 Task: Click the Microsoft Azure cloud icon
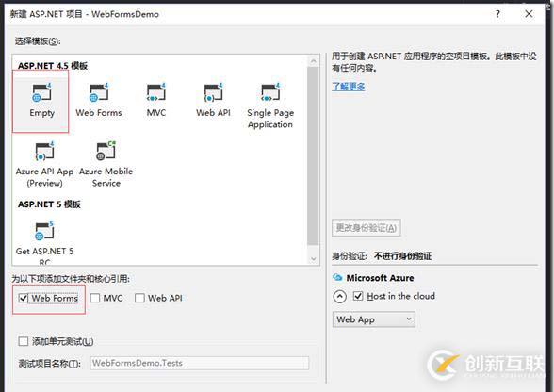pyautogui.click(x=337, y=277)
